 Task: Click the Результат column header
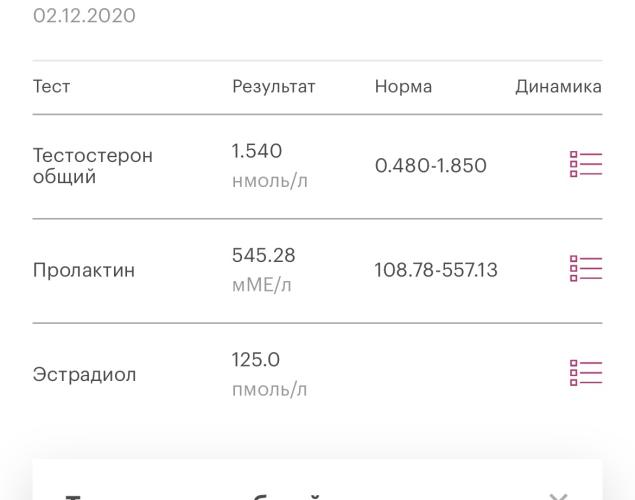coord(274,87)
